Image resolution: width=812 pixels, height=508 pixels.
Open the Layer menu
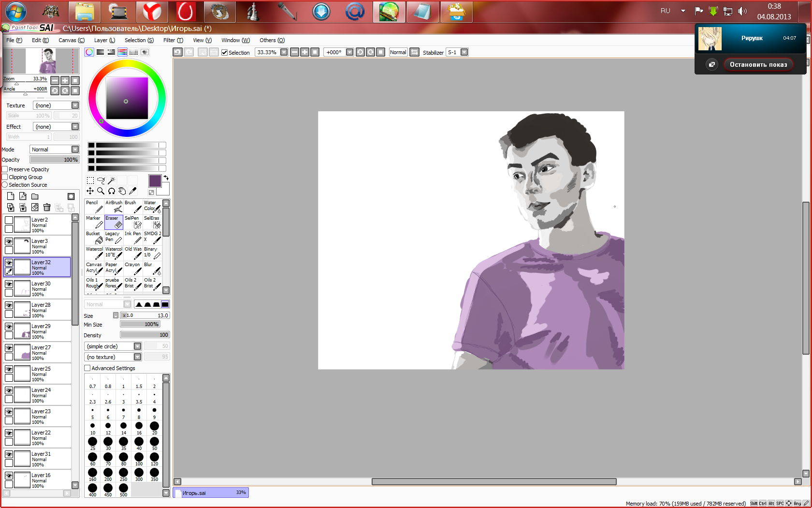tap(104, 40)
